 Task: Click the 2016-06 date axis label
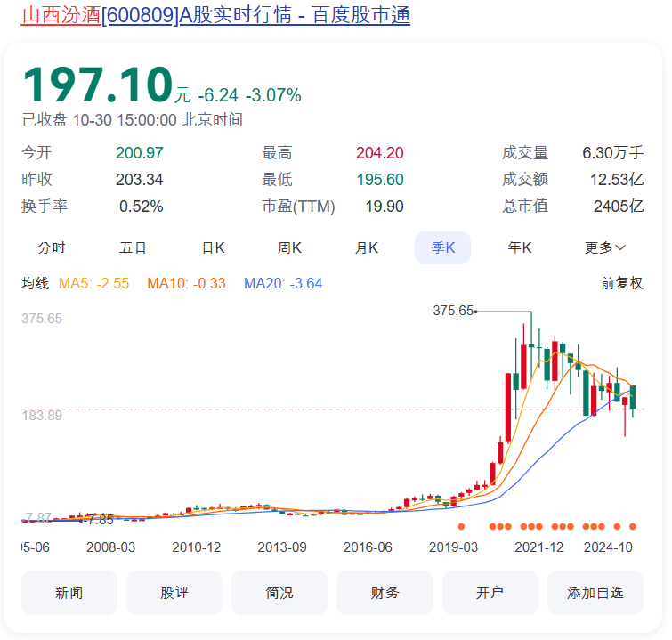pos(368,547)
